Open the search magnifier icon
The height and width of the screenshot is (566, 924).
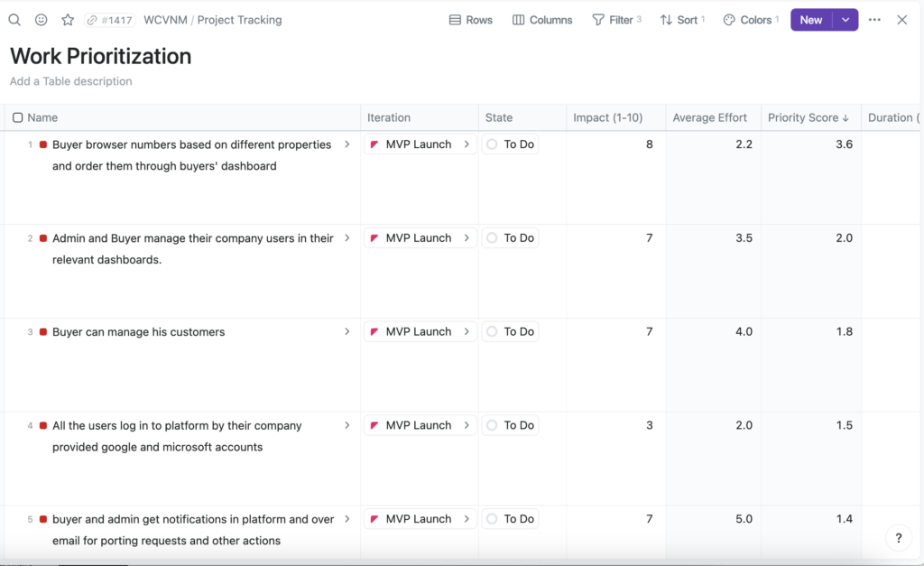[x=14, y=20]
